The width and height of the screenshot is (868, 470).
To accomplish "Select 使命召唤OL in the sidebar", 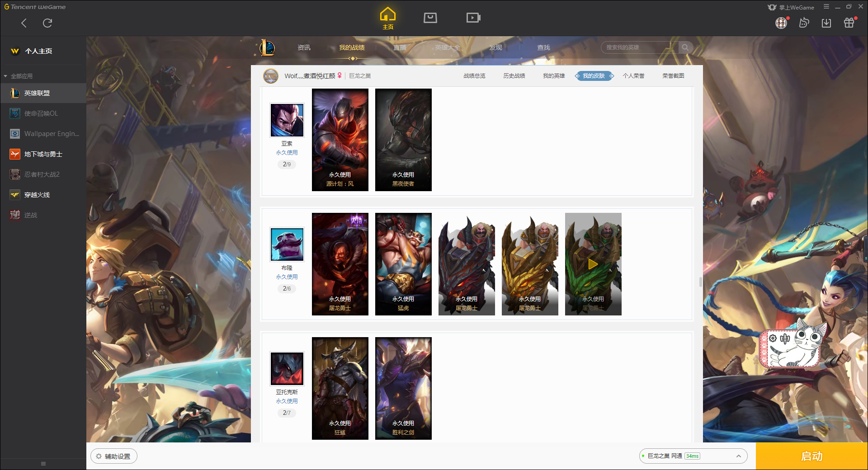I will pos(43,113).
